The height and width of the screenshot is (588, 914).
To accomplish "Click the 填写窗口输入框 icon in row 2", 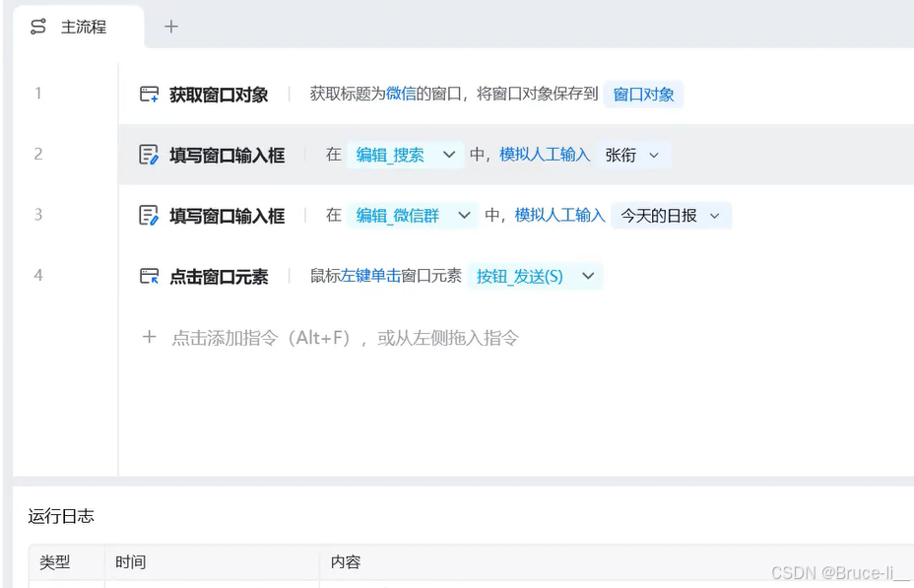I will pos(149,155).
